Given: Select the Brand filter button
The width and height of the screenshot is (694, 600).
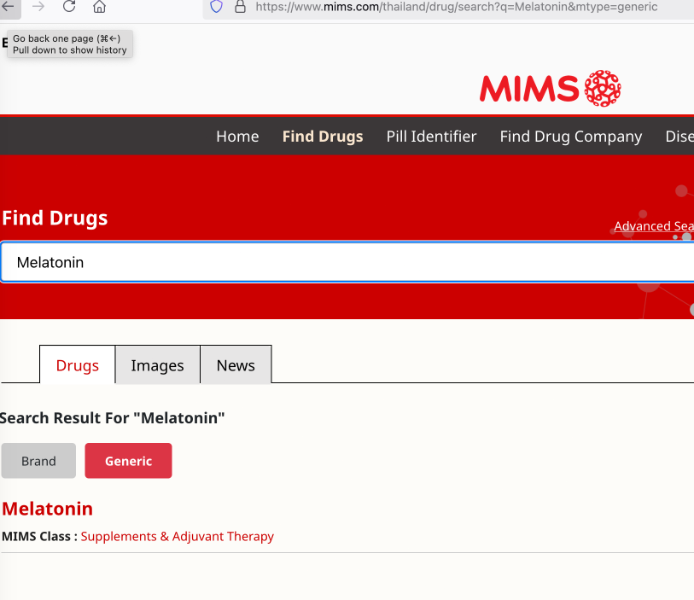Looking at the screenshot, I should click(39, 461).
